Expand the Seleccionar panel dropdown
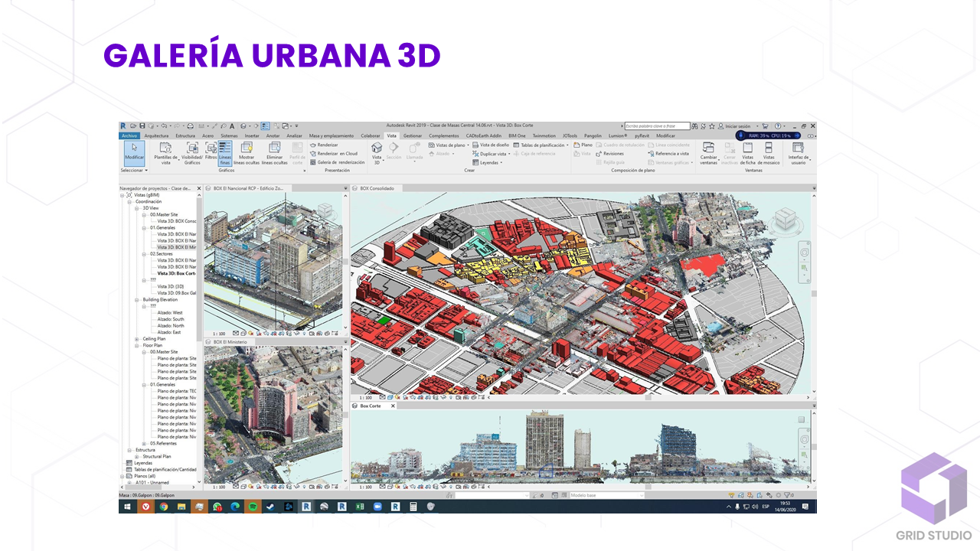 click(x=136, y=170)
